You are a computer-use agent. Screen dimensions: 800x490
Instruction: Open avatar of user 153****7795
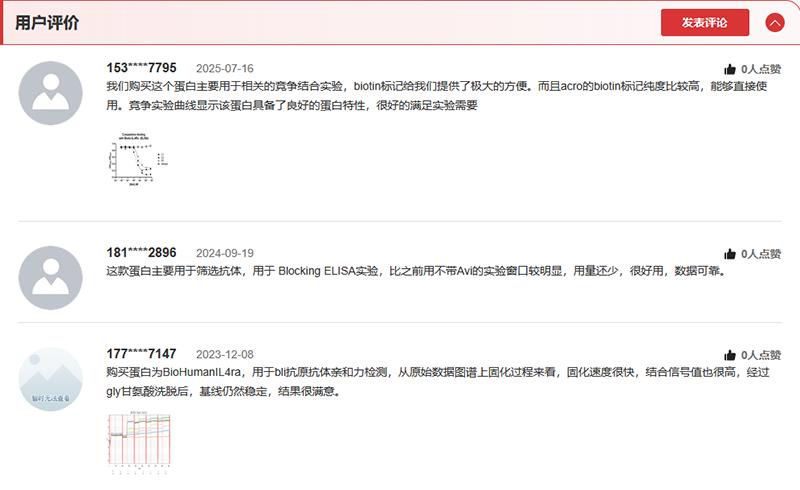coord(51,93)
